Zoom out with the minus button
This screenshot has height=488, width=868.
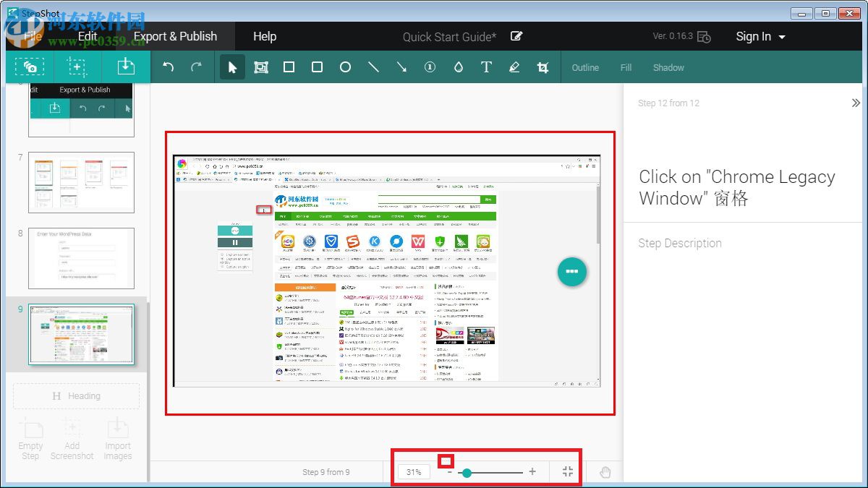point(449,472)
